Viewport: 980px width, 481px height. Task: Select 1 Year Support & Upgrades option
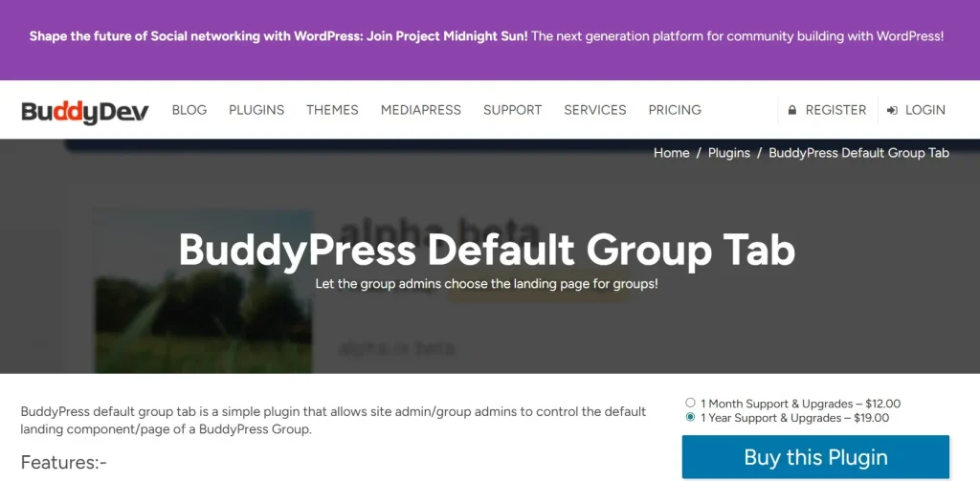click(x=690, y=417)
